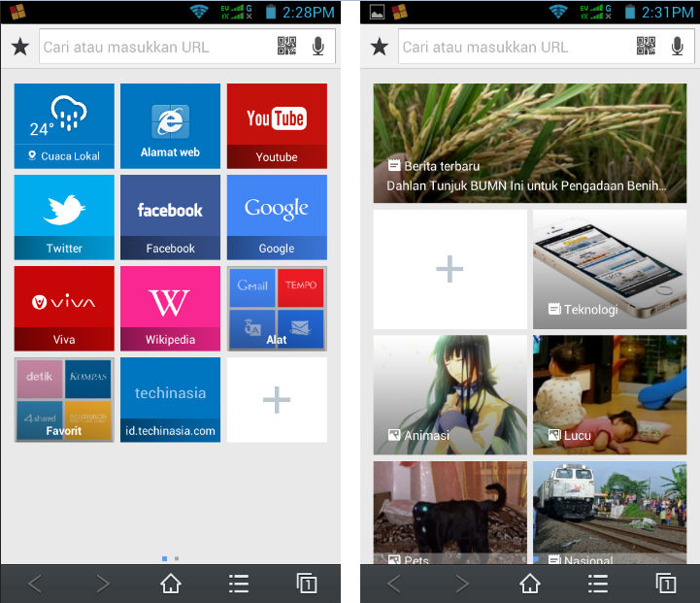Add a new news category in right phone

pyautogui.click(x=450, y=269)
